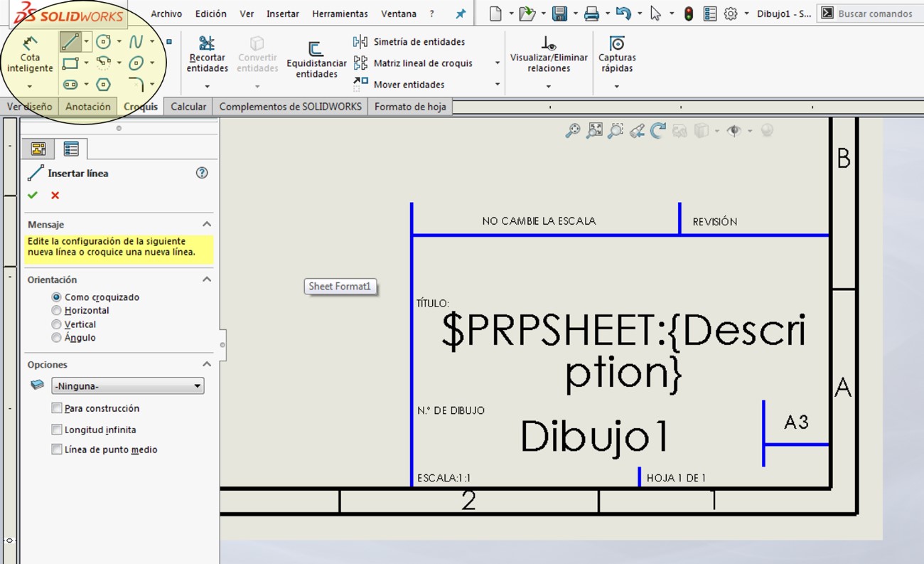The width and height of the screenshot is (924, 564).
Task: Select Horizontal orientation
Action: click(57, 311)
